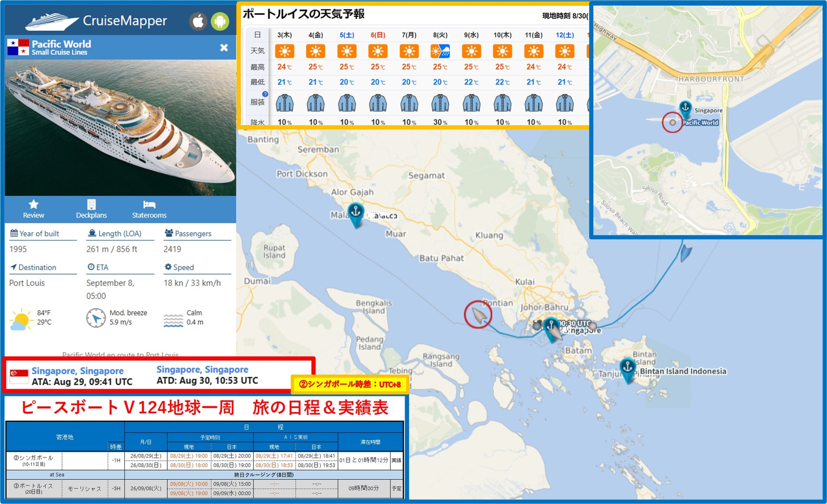
Task: Click the Passengers people icon
Action: coord(169,233)
